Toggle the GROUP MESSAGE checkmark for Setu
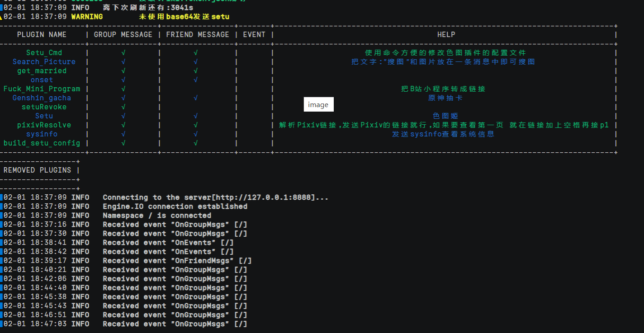The width and height of the screenshot is (644, 333). [x=123, y=116]
